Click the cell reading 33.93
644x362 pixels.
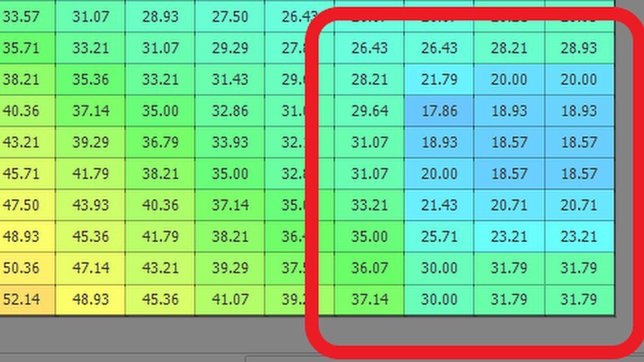230,142
